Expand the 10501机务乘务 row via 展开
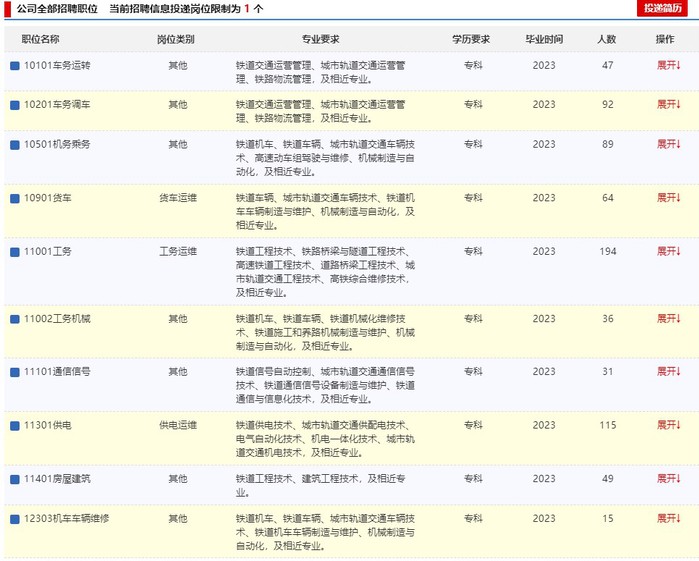The width and height of the screenshot is (699, 561). tap(668, 144)
